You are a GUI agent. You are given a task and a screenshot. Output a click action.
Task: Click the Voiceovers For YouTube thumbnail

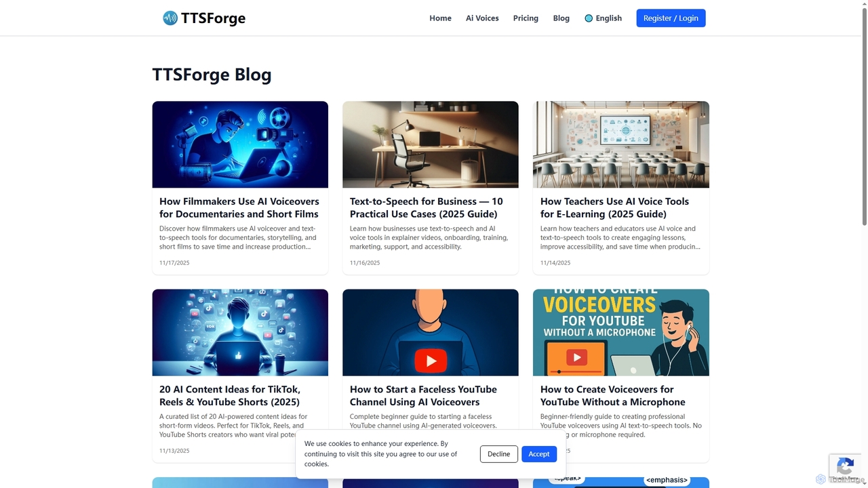[x=621, y=332]
